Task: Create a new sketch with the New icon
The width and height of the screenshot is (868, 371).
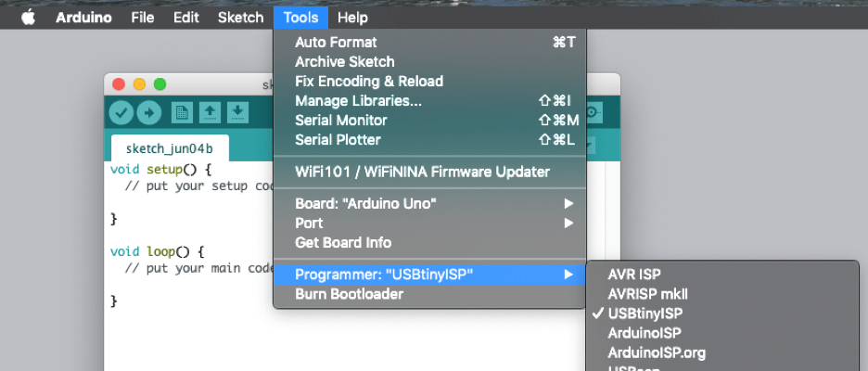Action: tap(183, 112)
